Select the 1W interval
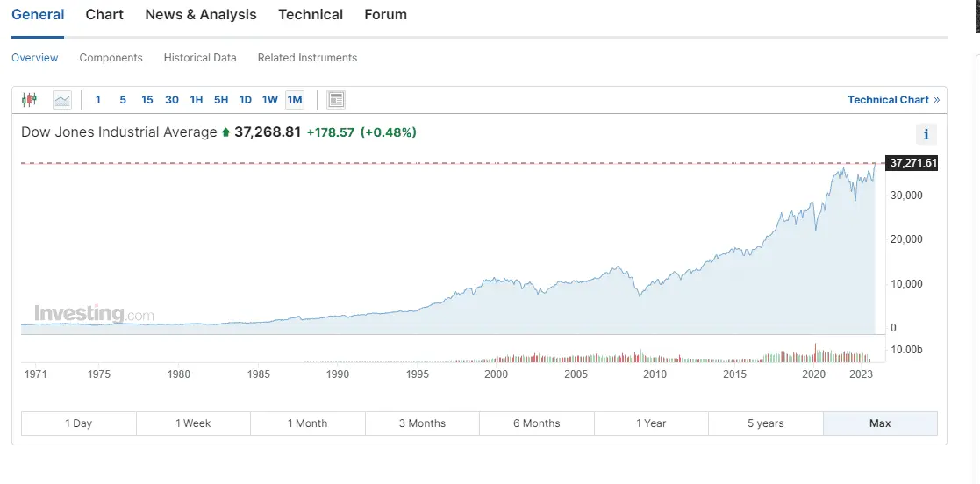Viewport: 980px width, 484px height. coord(270,100)
